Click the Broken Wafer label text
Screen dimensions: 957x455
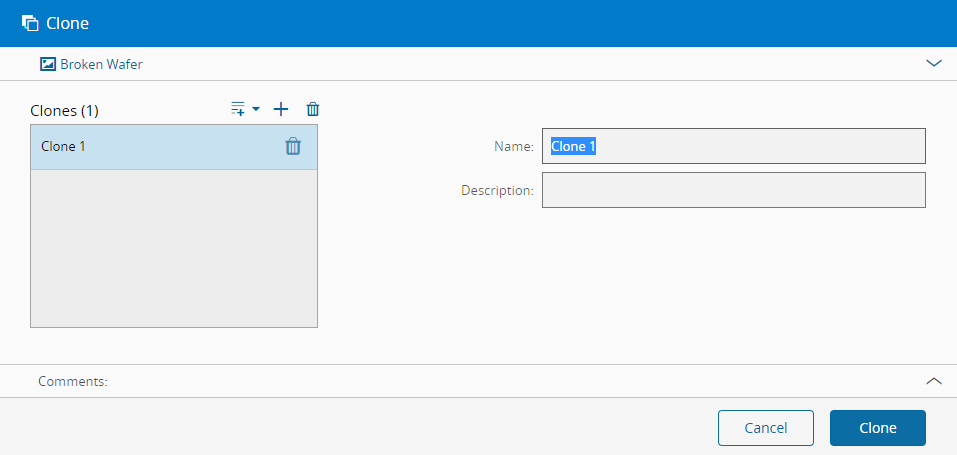pos(101,64)
